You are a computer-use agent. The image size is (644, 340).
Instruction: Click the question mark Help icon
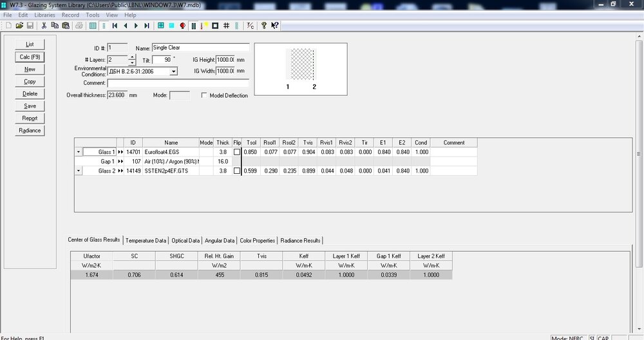(x=263, y=26)
